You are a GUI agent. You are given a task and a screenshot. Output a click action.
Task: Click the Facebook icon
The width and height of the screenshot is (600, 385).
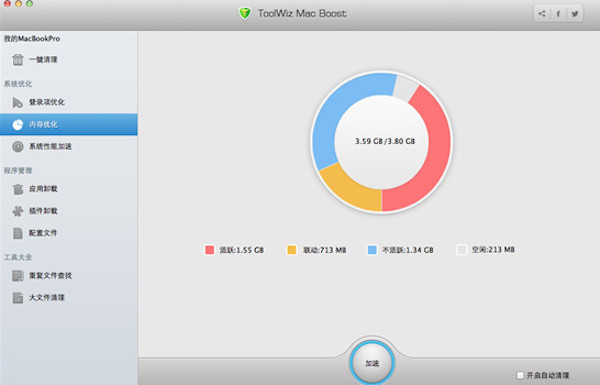click(x=558, y=14)
